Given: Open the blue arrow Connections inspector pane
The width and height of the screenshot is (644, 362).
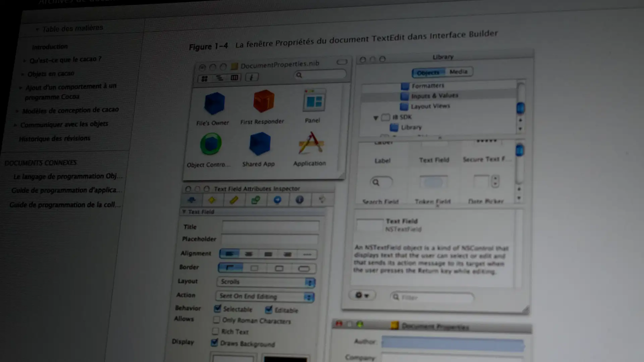Looking at the screenshot, I should [277, 200].
